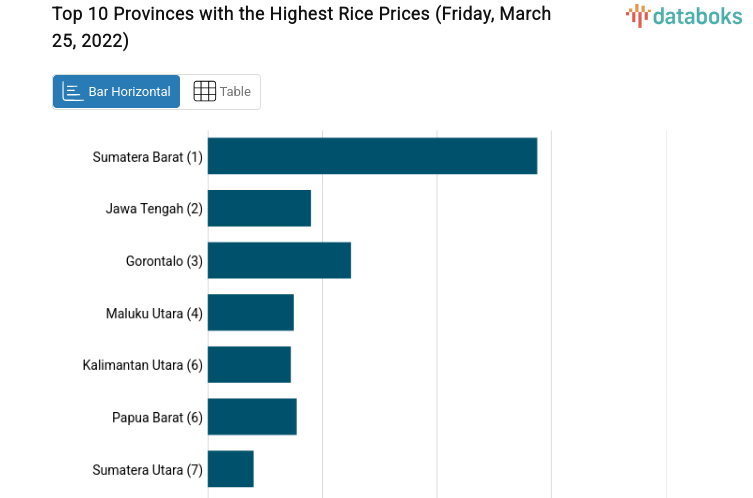Screen dimensions: 753x498
Task: Click the Kalimantan Utara (6) label
Action: coord(142,365)
